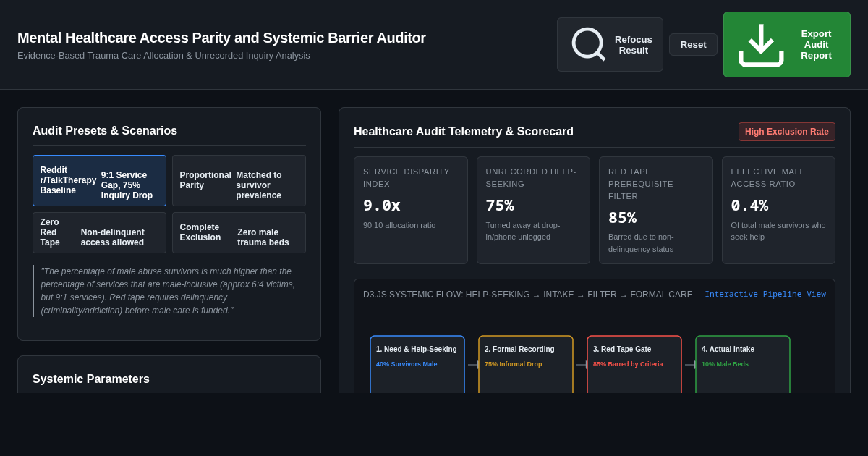Click the Healthcare Audit Telemetry & Scorecard heading
Image resolution: width=868 pixels, height=456 pixels.
click(464, 132)
